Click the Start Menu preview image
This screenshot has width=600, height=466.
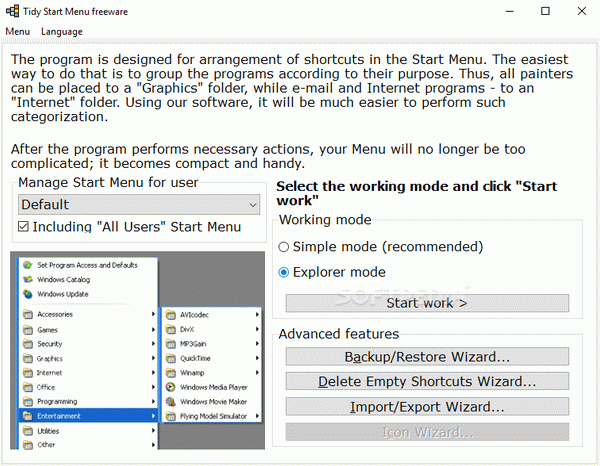(137, 350)
